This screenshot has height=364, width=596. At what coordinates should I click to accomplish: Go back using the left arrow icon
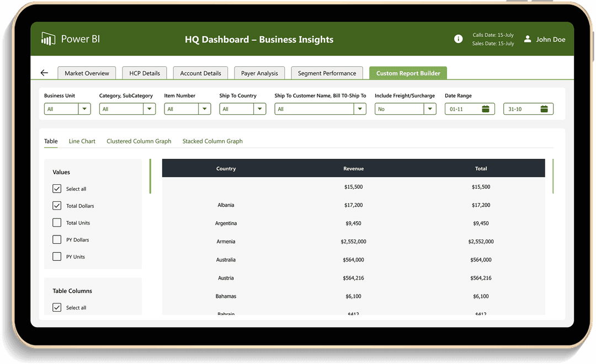coord(44,73)
